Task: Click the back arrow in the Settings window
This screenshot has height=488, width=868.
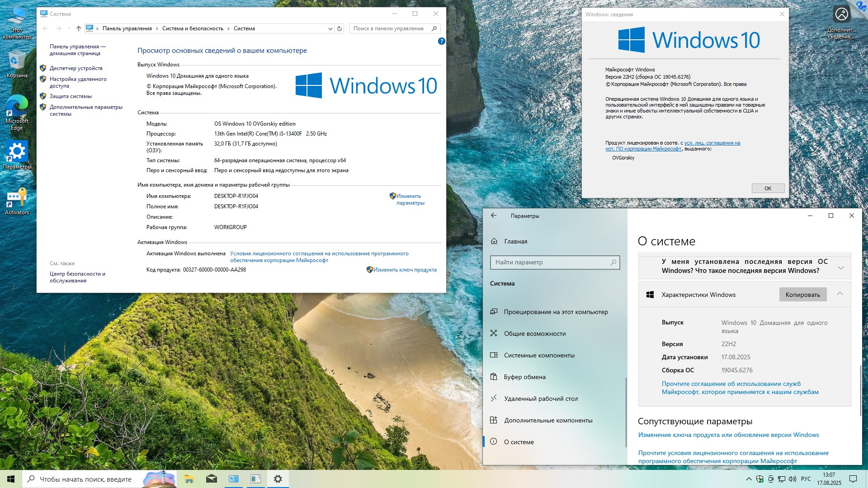Action: (x=494, y=216)
